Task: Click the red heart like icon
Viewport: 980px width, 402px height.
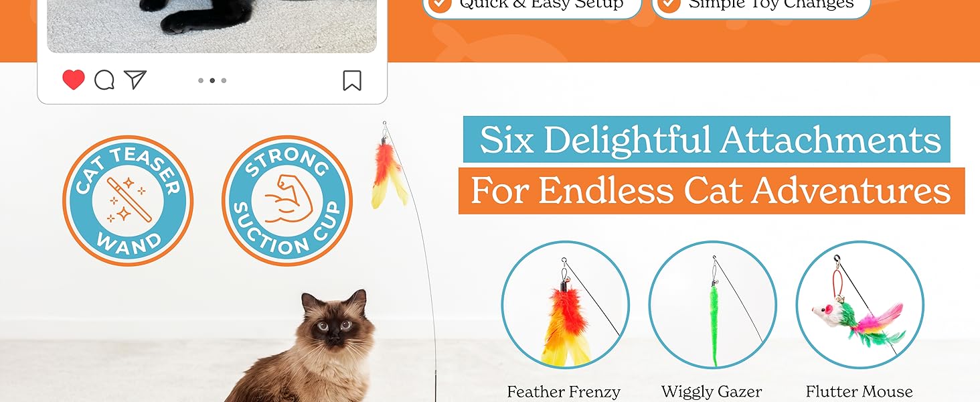Action: coord(74,80)
